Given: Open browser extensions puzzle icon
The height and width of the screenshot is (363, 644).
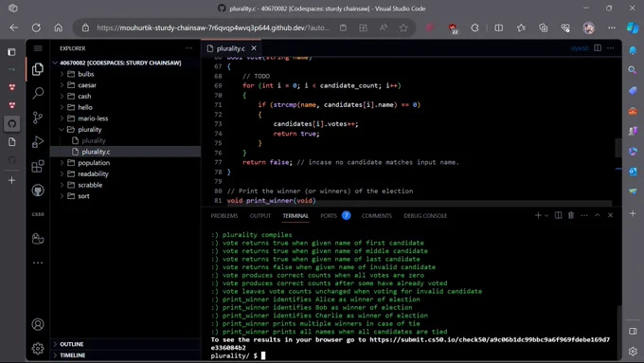Looking at the screenshot, I should pyautogui.click(x=474, y=27).
